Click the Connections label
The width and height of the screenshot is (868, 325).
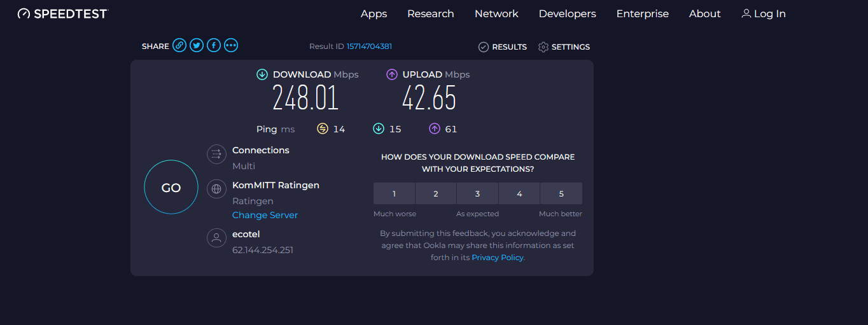point(261,150)
